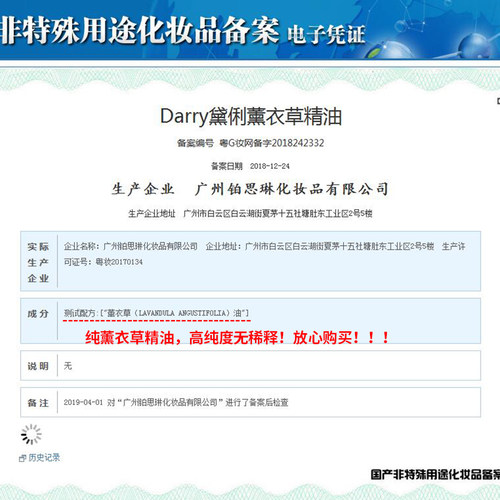Click the 实际生产企业 row label
The image size is (500, 500).
[38, 262]
